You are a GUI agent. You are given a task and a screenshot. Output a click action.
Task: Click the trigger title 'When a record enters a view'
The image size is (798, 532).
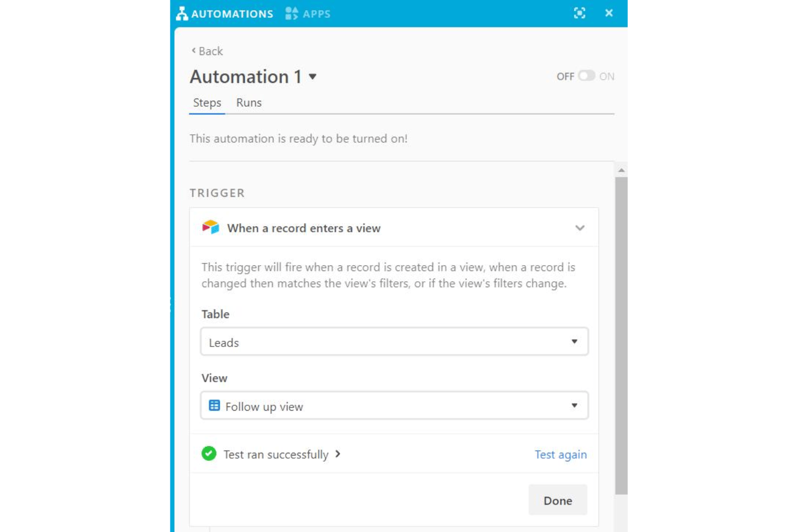tap(304, 228)
